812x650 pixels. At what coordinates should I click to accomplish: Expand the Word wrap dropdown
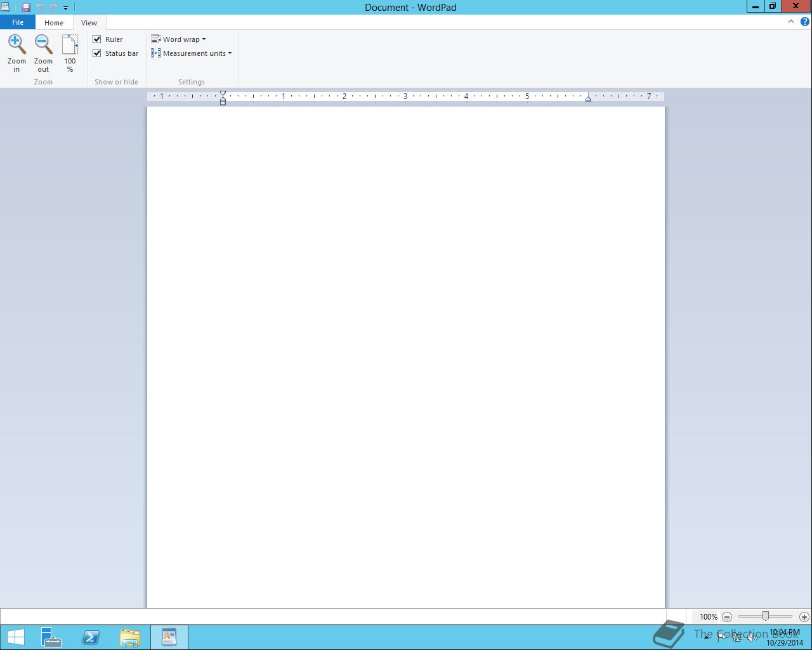coord(178,39)
